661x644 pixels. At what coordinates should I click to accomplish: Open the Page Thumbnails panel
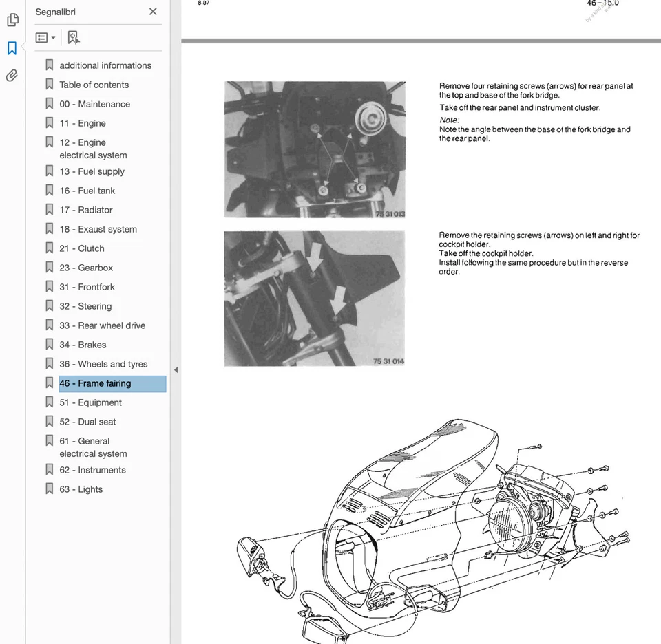click(x=12, y=21)
